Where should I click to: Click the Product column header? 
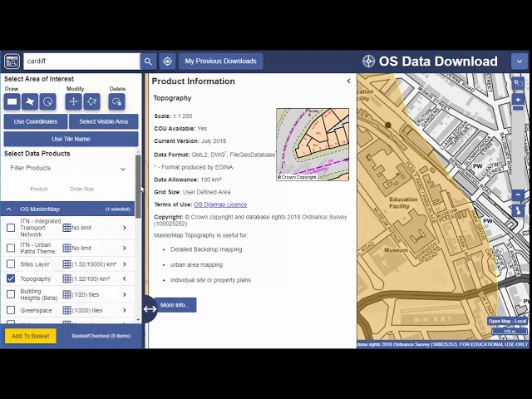[39, 189]
